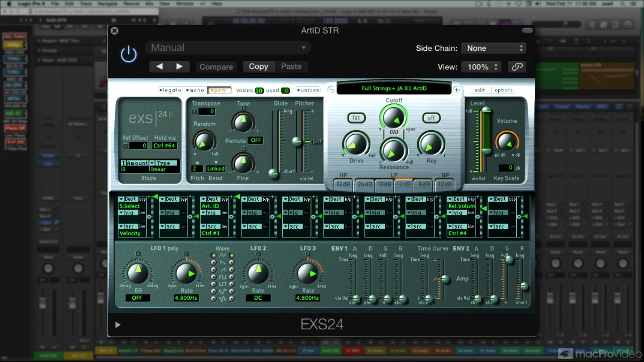Select the LP 6dB filter type
This screenshot has height=362, width=644.
click(x=424, y=185)
